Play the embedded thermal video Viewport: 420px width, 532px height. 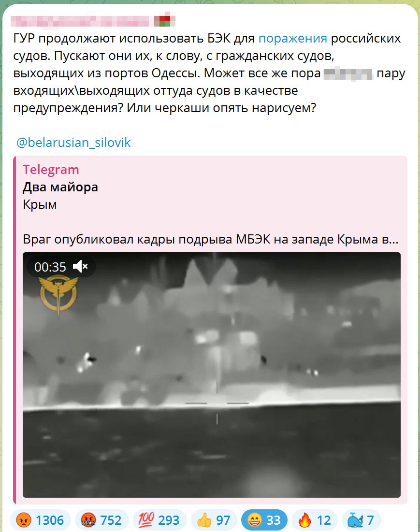pos(212,375)
